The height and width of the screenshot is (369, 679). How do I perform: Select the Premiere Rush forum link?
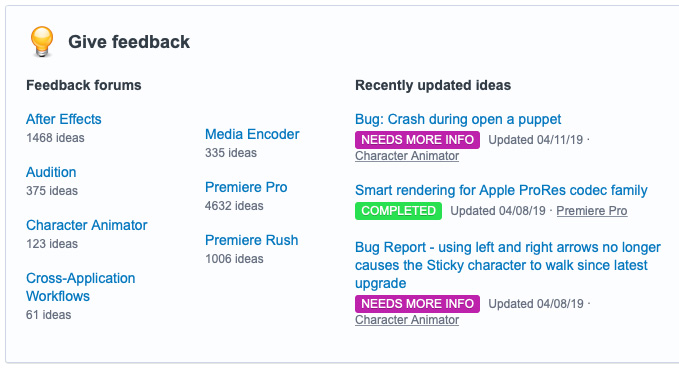pyautogui.click(x=252, y=240)
